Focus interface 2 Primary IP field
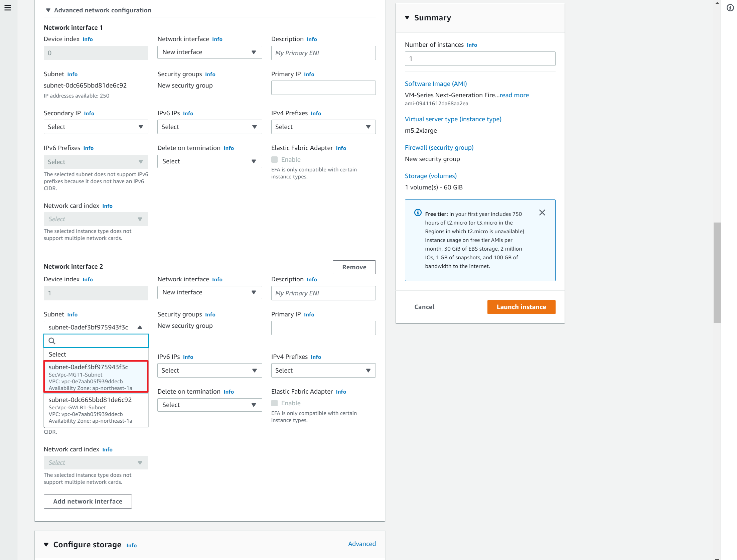 tap(323, 328)
